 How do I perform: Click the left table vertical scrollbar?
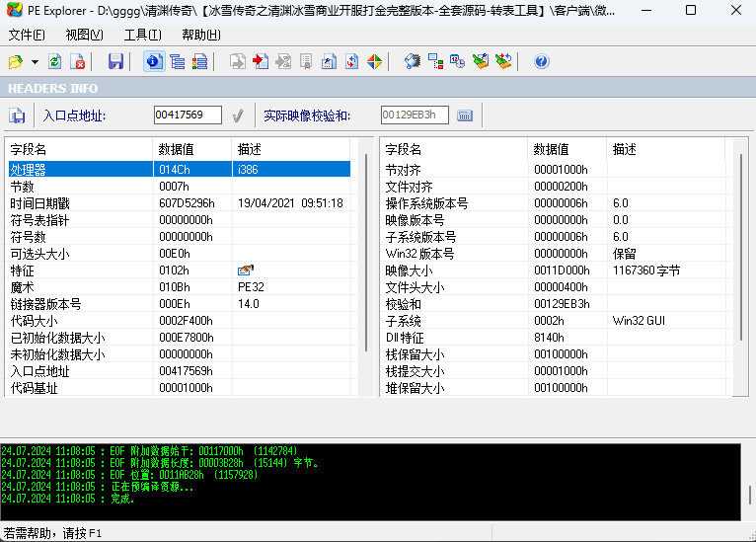366,253
